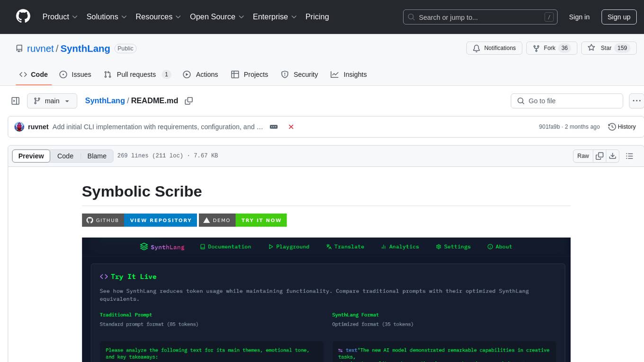Viewport: 644px width, 362px height.
Task: Copy raw file contents
Action: (599, 156)
